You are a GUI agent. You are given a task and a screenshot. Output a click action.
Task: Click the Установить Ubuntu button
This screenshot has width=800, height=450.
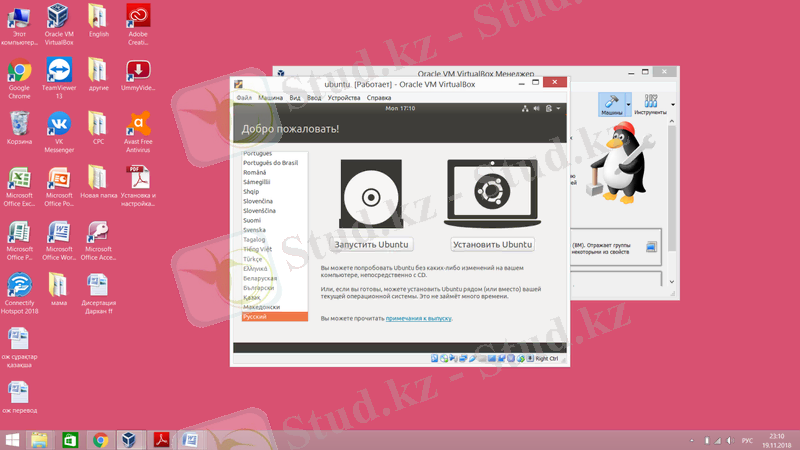tap(492, 244)
